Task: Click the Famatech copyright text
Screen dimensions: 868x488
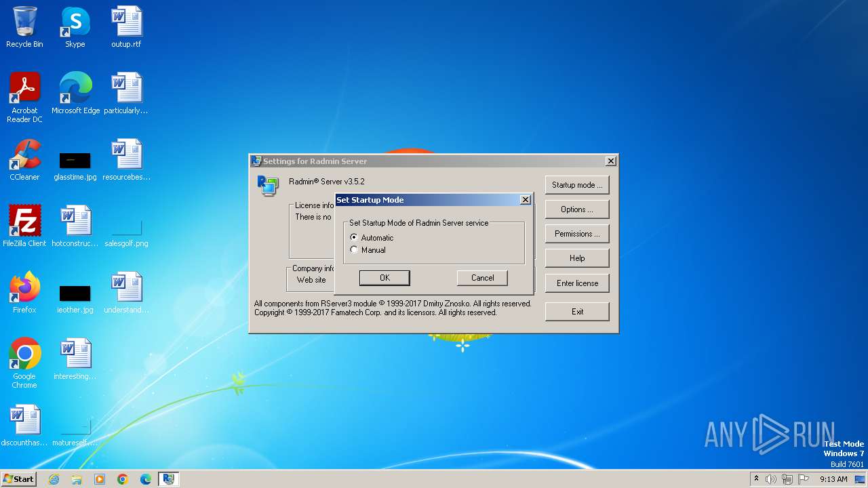Action: click(x=376, y=313)
